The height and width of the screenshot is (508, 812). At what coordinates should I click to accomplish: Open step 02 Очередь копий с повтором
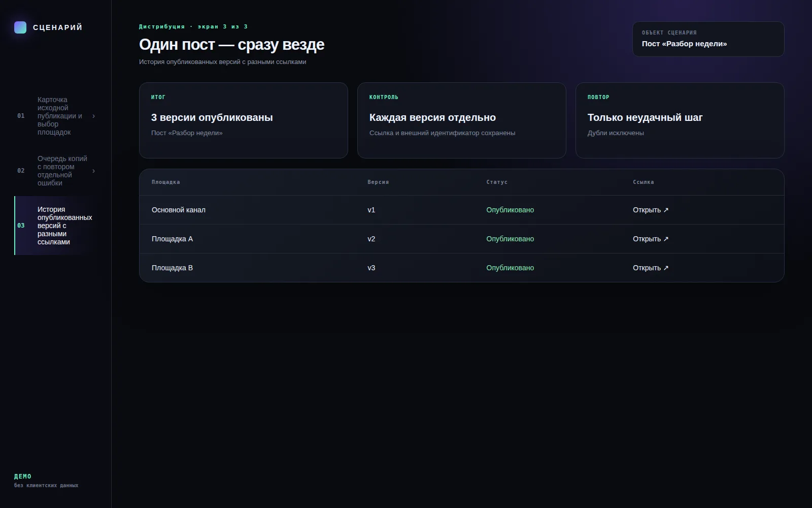coord(56,171)
